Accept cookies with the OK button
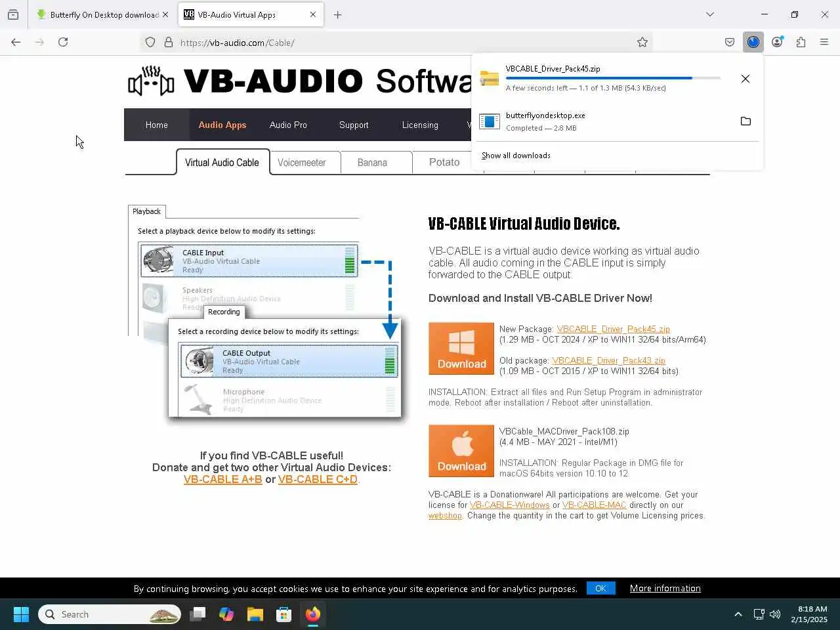Viewport: 840px width, 630px height. pos(600,588)
